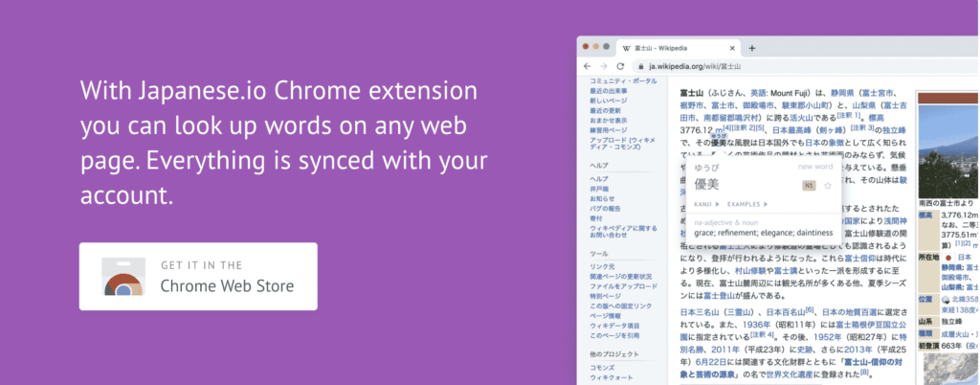Image resolution: width=980 pixels, height=385 pixels.
Task: Click the 世界文化遺産 link in article
Action: point(791,375)
